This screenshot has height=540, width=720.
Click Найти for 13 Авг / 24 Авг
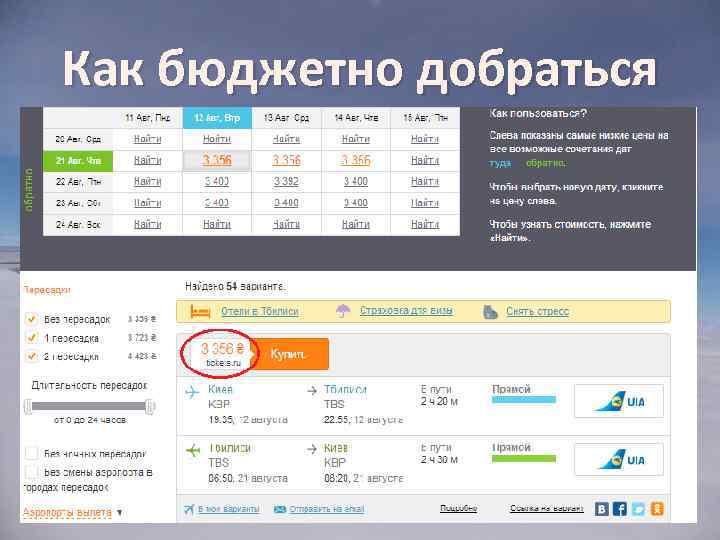coord(286,225)
